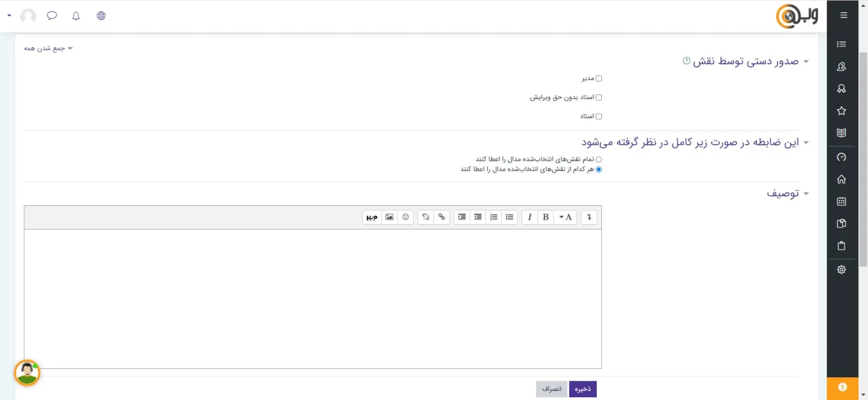Image resolution: width=868 pixels, height=400 pixels.
Task: Click the insert image icon in editor
Action: click(x=389, y=217)
